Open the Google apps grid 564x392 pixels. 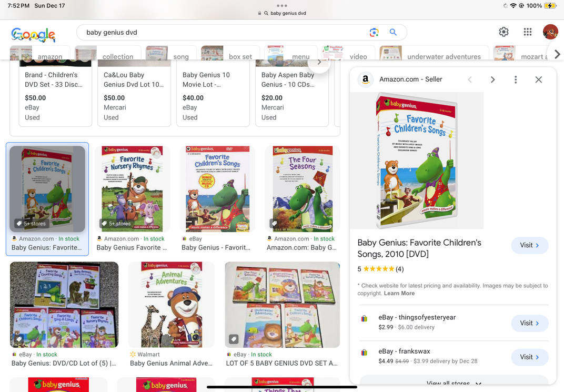527,32
